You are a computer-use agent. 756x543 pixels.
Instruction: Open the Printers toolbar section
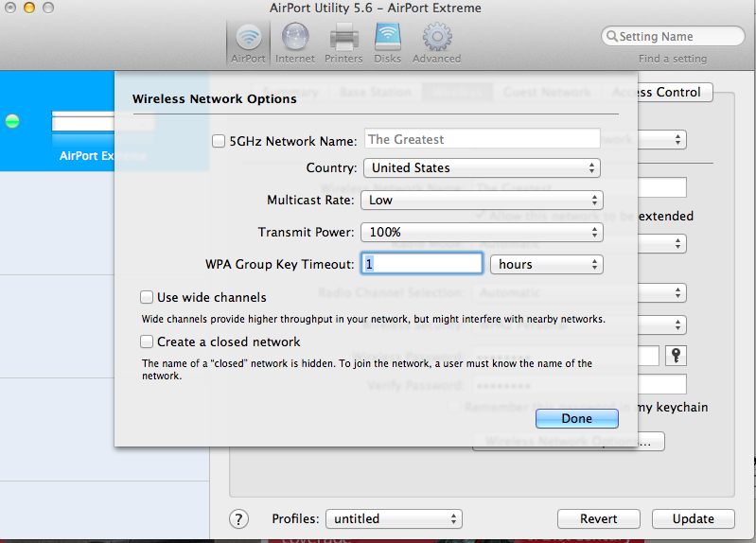point(343,44)
